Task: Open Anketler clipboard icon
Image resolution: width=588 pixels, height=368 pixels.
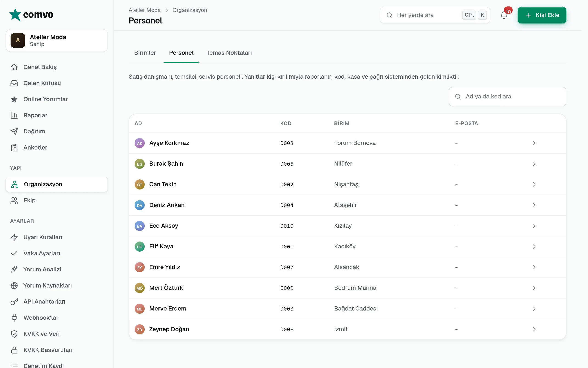Action: pyautogui.click(x=14, y=147)
